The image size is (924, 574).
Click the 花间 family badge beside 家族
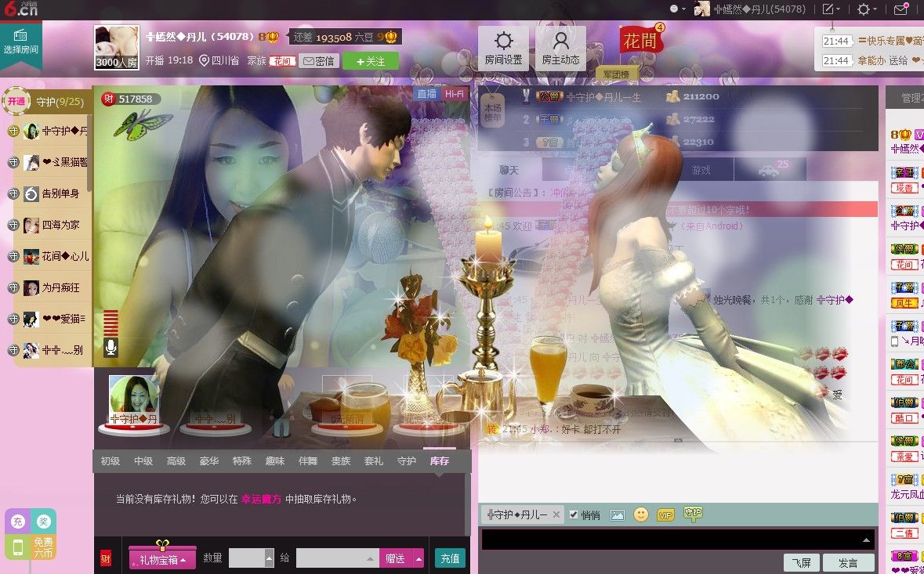point(282,60)
